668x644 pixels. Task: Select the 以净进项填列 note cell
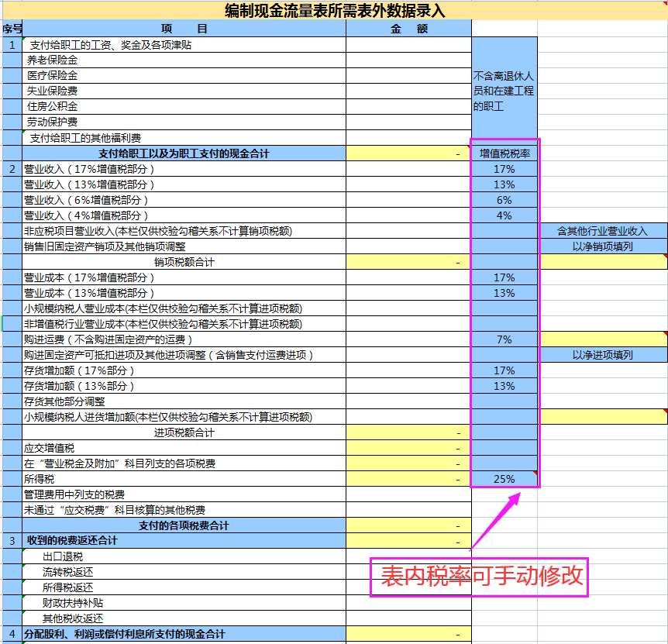pos(602,355)
